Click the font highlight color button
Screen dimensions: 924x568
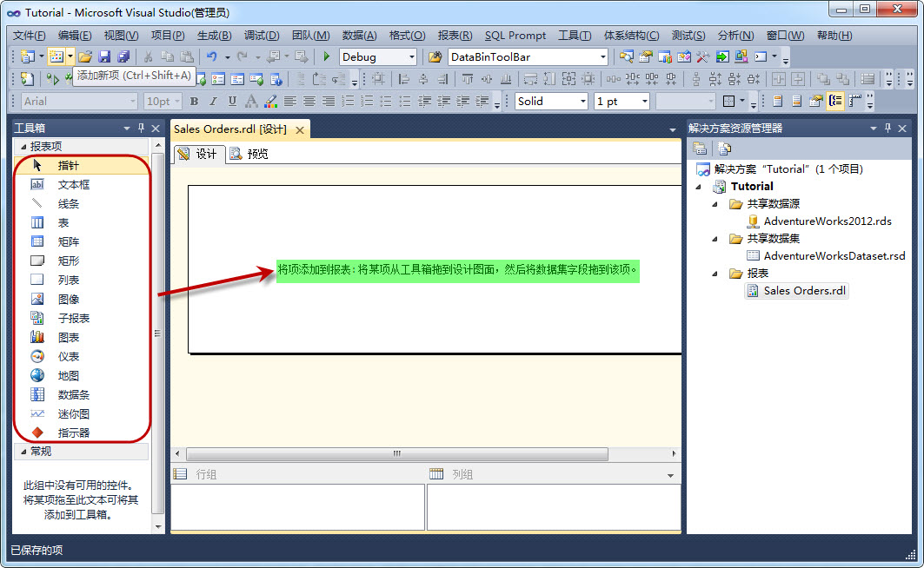(270, 102)
